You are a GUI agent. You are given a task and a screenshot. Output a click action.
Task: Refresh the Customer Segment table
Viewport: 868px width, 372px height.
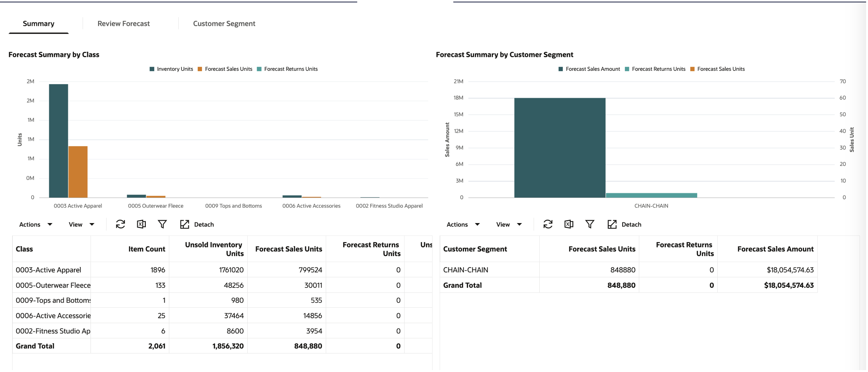pos(548,224)
